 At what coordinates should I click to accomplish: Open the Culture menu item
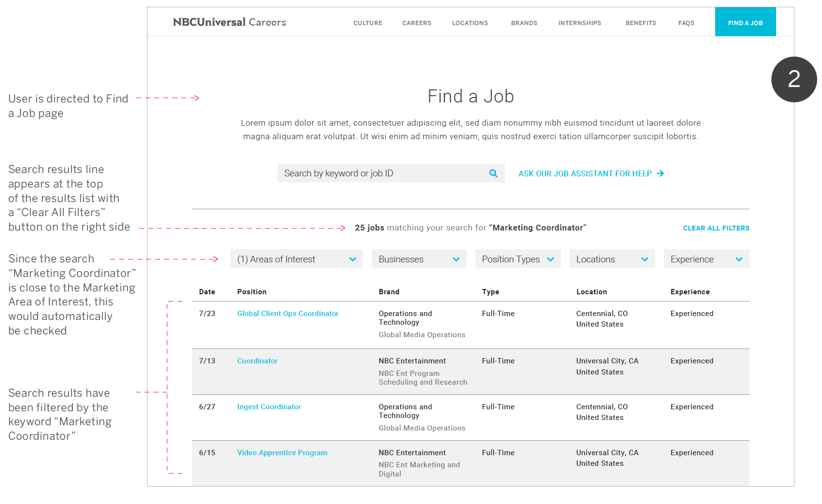pos(367,23)
